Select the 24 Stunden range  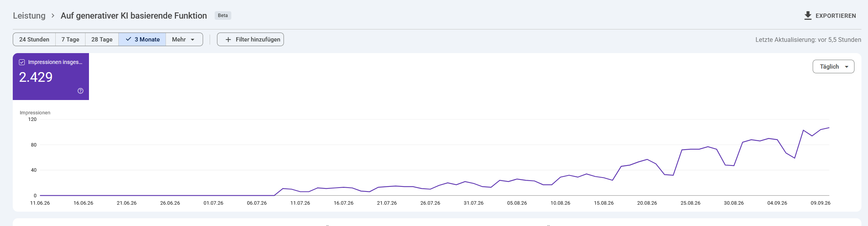click(34, 40)
